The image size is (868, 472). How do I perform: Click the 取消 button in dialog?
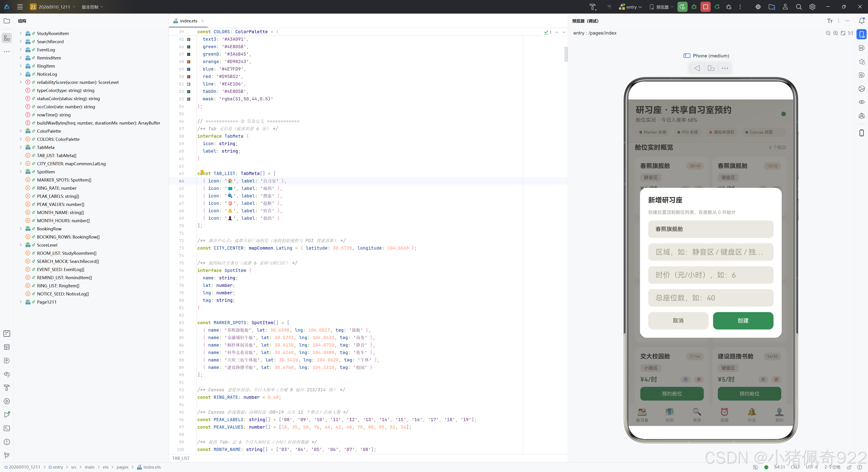pos(678,320)
